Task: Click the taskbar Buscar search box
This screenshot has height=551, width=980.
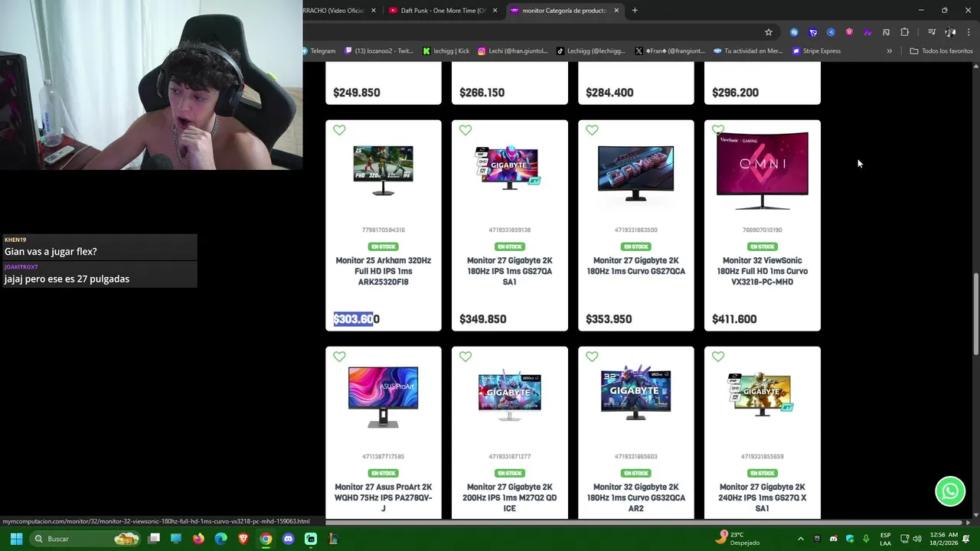Action: pos(86,539)
